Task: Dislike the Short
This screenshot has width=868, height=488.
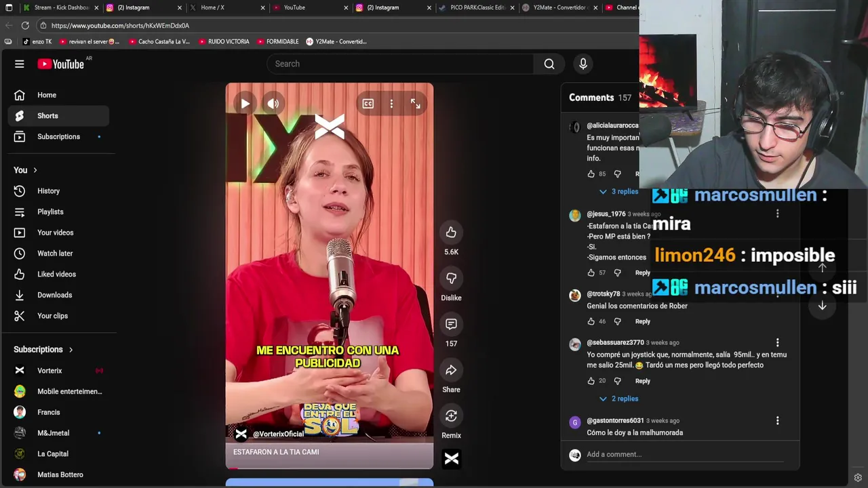Action: click(451, 279)
